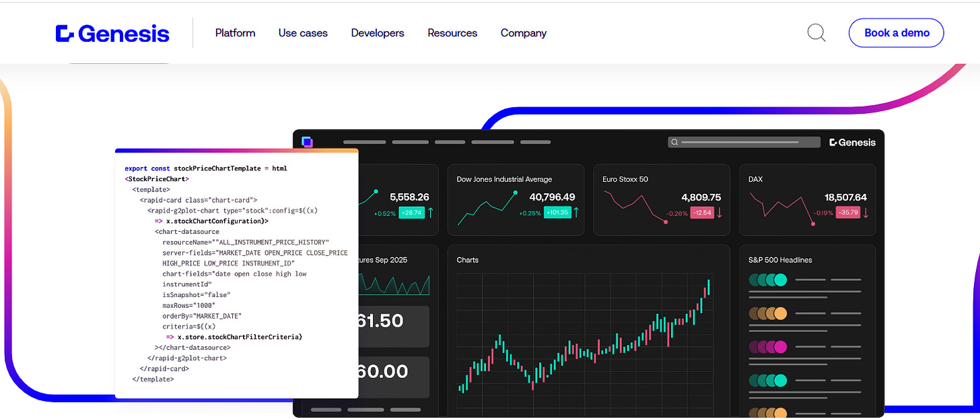Click the 4,809.75 value
The image size is (980, 419).
(x=701, y=197)
